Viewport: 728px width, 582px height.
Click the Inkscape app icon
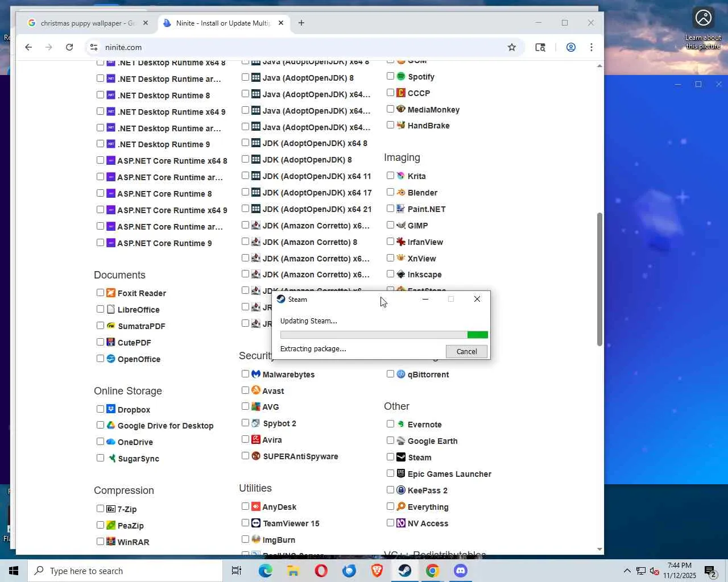tap(401, 274)
